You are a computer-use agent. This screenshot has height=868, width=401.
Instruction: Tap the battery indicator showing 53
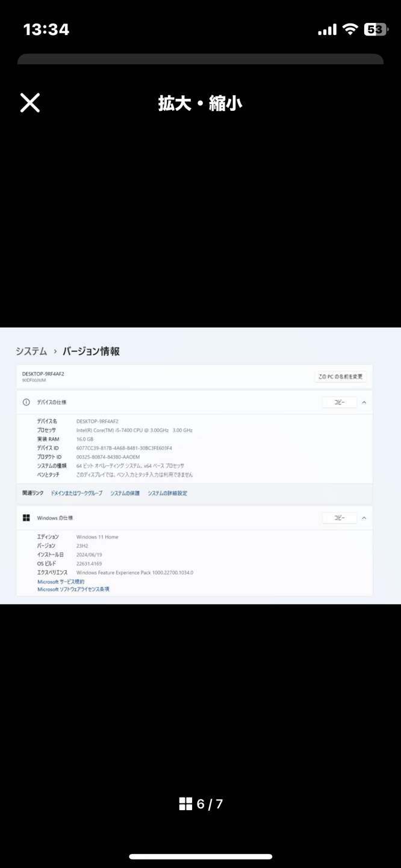(x=376, y=29)
